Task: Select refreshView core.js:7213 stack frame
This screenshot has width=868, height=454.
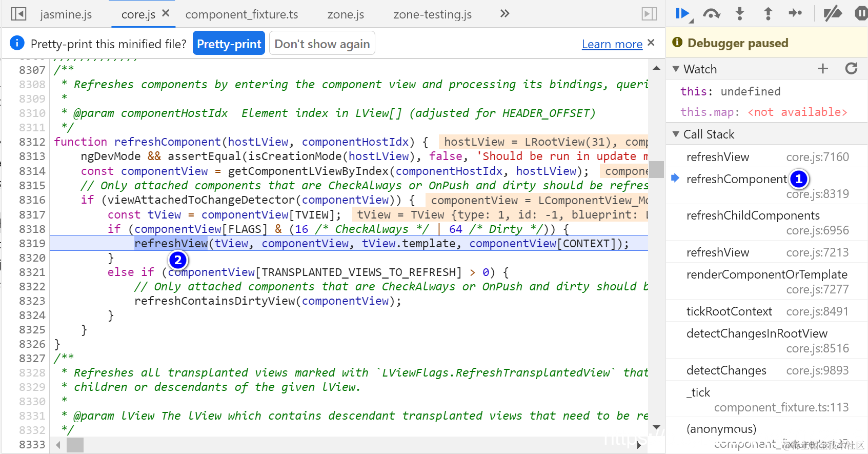Action: coord(767,252)
